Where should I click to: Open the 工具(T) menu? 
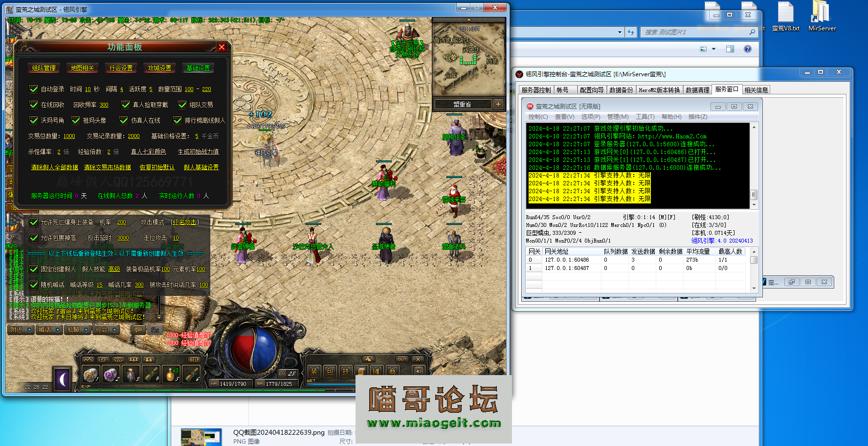(x=645, y=117)
